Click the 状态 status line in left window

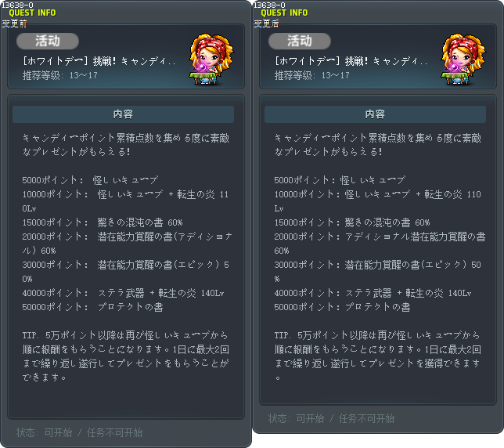point(79,432)
